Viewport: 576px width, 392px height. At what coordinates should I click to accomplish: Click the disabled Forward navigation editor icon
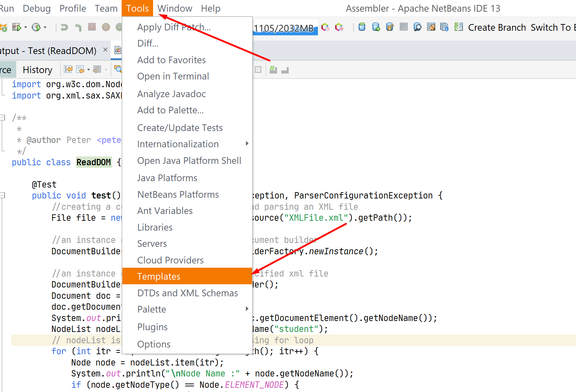pyautogui.click(x=97, y=70)
